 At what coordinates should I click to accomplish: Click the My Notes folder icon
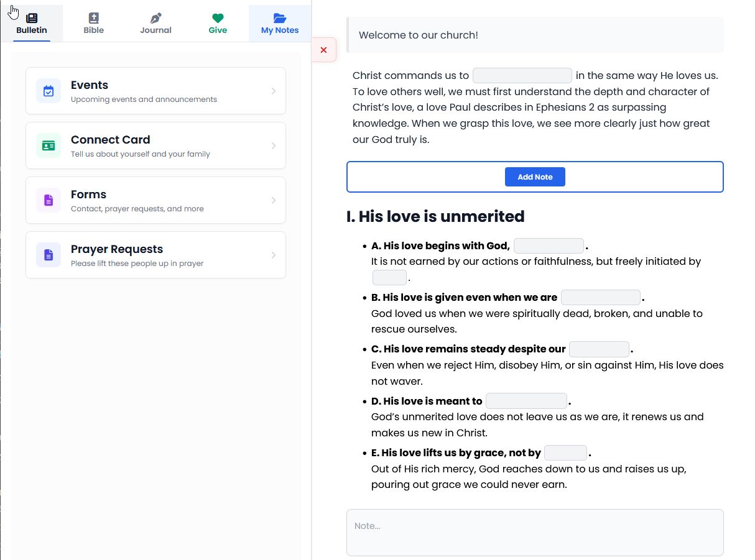tap(280, 18)
